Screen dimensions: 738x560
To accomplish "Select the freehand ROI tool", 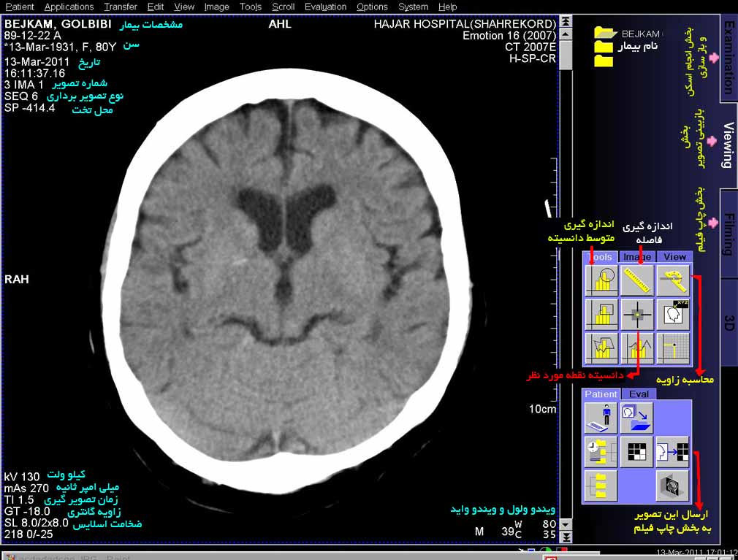I will click(x=601, y=348).
